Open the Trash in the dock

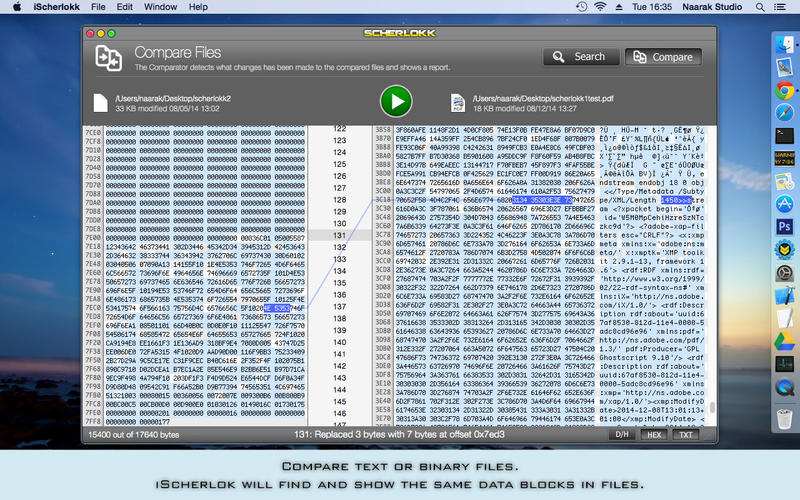click(784, 419)
